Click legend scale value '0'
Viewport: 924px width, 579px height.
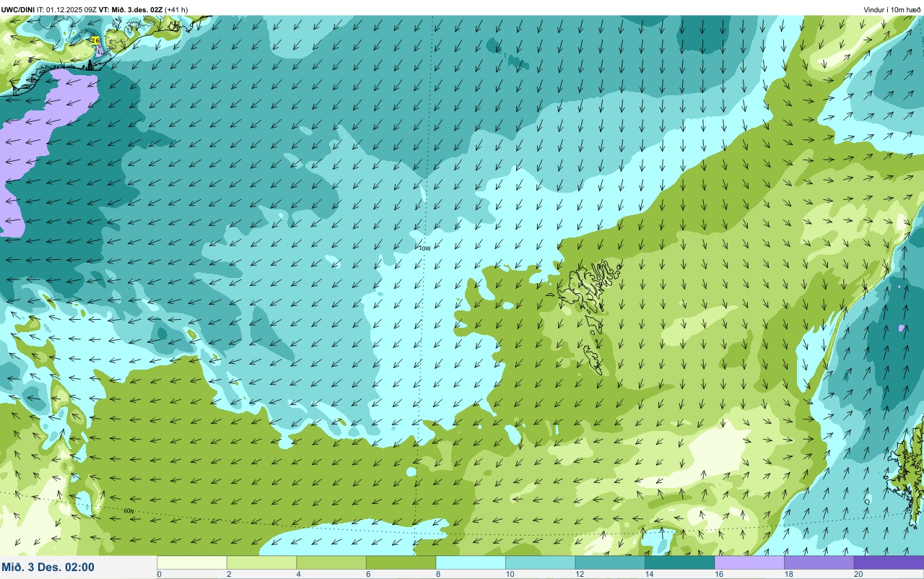click(x=159, y=574)
